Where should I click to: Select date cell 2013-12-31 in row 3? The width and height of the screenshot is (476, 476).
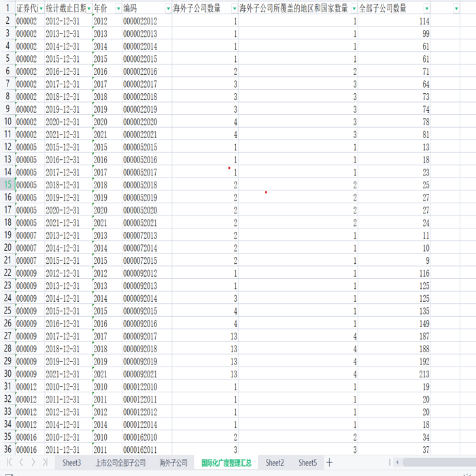click(x=68, y=33)
